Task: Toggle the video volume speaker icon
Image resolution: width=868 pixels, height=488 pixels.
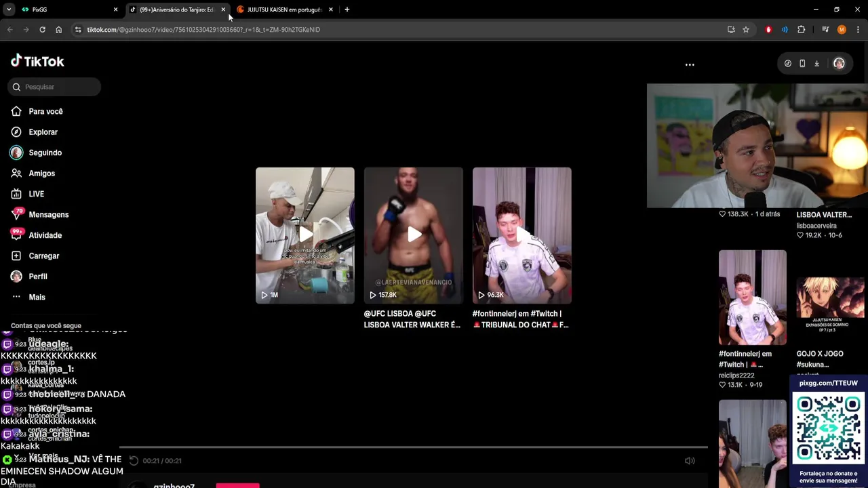Action: [690, 461]
